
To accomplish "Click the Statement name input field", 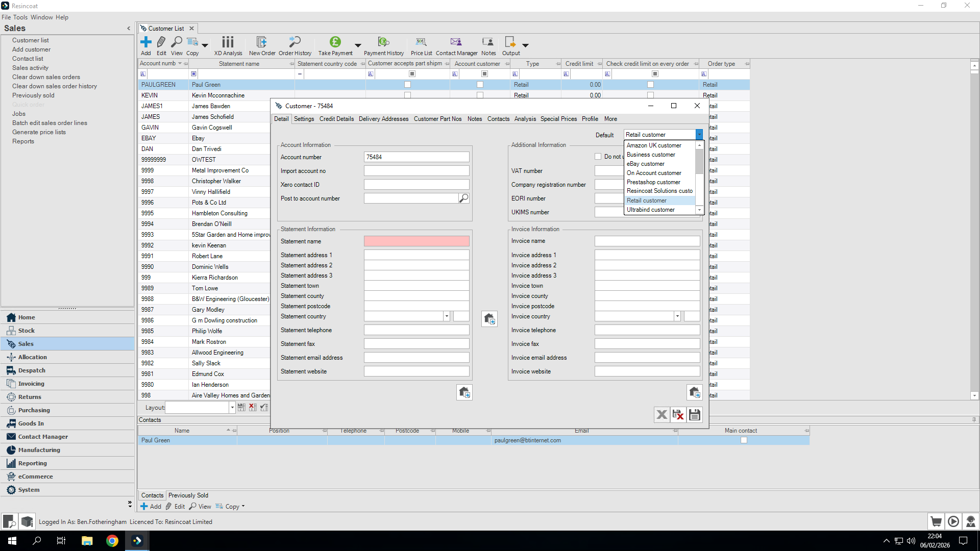I will tap(416, 241).
